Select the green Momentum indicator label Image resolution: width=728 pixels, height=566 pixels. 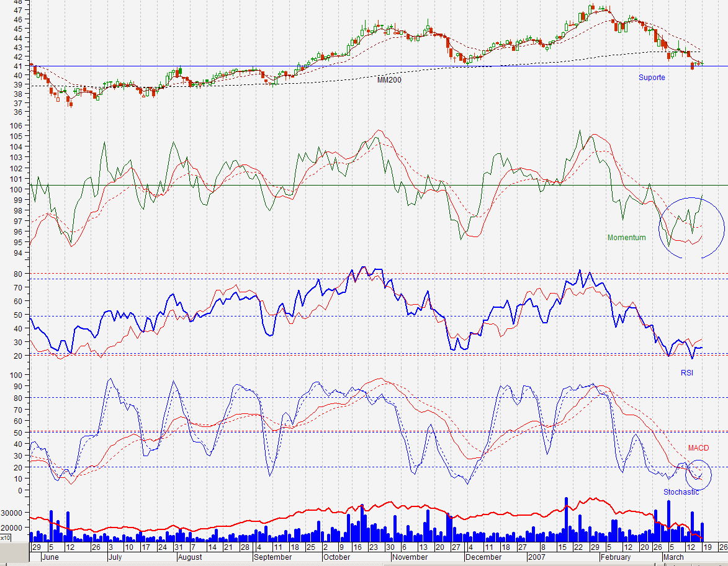[x=626, y=237]
